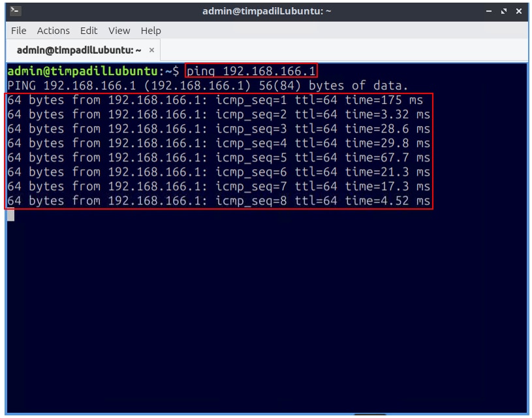Click the icmp_seq=4 time=29.8 ms line

pyautogui.click(x=219, y=143)
